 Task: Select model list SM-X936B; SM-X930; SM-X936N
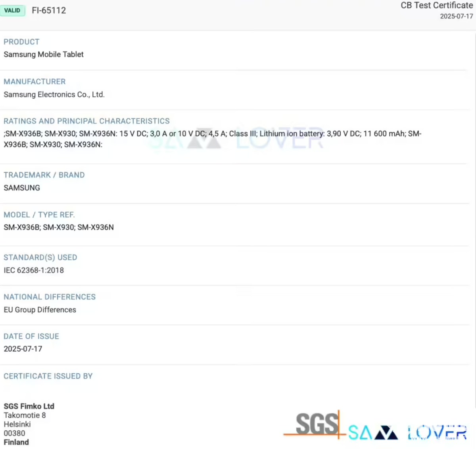[59, 227]
